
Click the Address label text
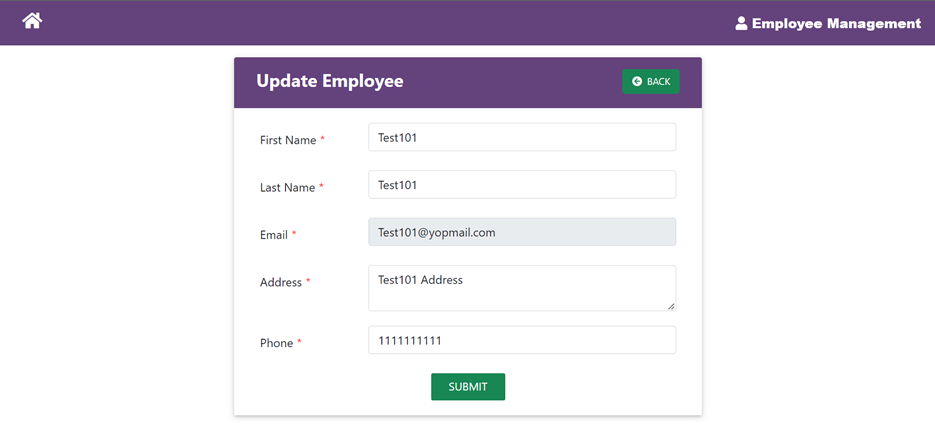[x=281, y=282]
